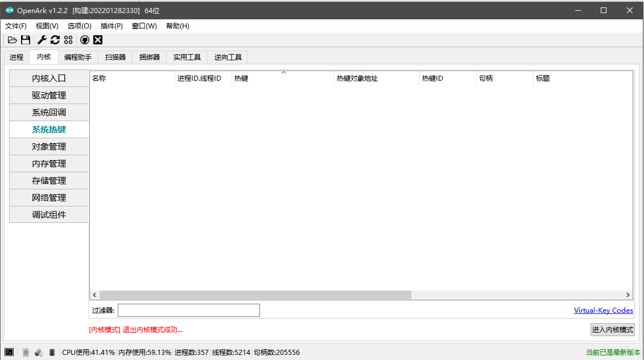Focus the 过滤器 filter input field
This screenshot has width=644, height=360.
[188, 311]
